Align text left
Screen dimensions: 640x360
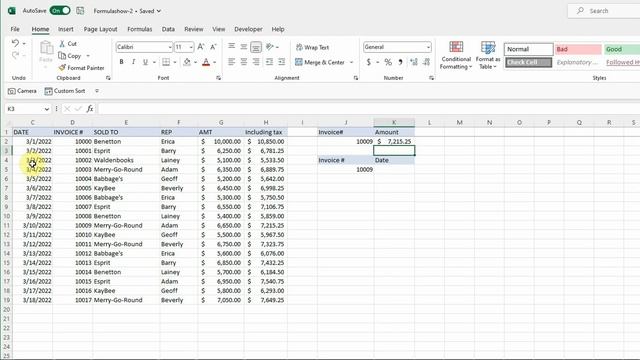click(231, 62)
